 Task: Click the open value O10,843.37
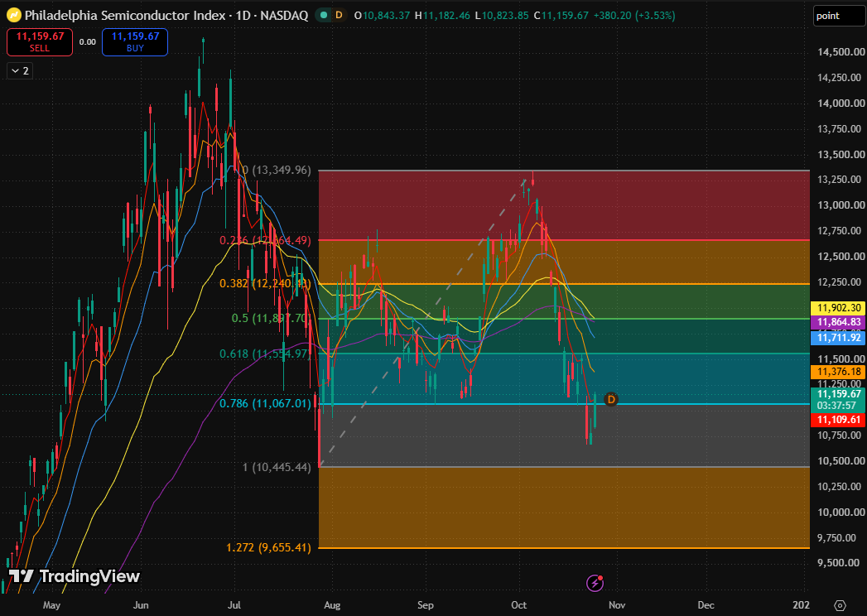tap(382, 16)
